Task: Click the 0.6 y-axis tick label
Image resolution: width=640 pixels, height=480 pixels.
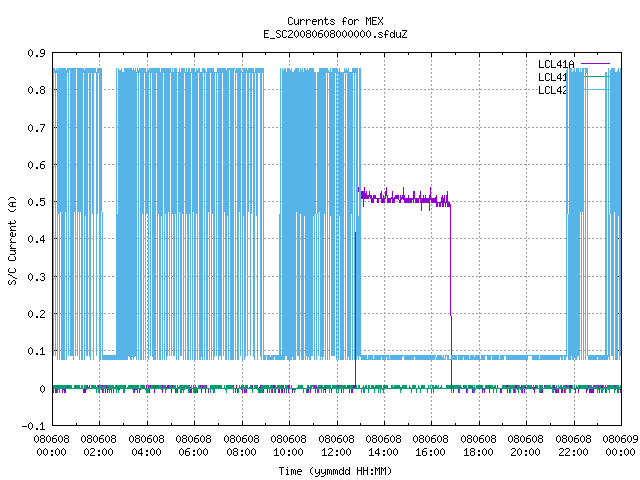Action: [x=37, y=165]
